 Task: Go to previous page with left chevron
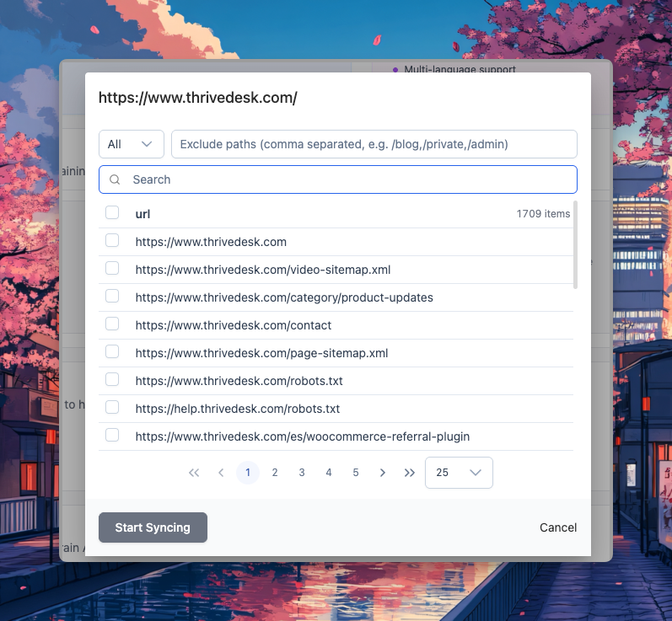pyautogui.click(x=221, y=473)
